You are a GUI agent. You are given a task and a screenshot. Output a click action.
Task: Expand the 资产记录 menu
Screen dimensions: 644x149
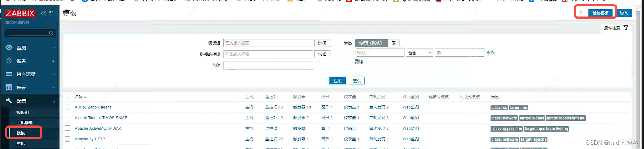(x=53, y=74)
